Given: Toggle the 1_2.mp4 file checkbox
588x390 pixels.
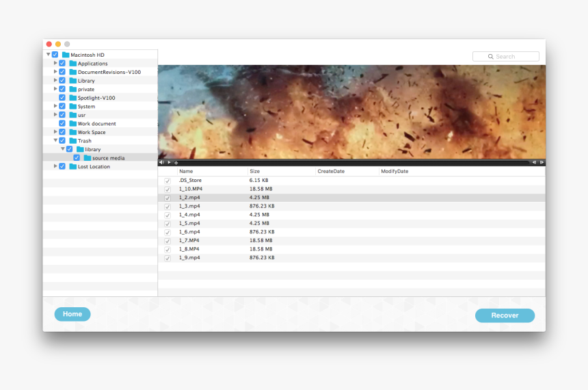Looking at the screenshot, I should coord(168,198).
